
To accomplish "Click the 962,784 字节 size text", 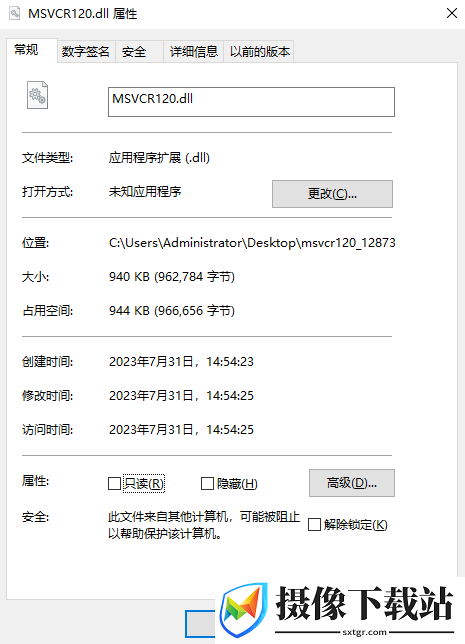I will 194,277.
